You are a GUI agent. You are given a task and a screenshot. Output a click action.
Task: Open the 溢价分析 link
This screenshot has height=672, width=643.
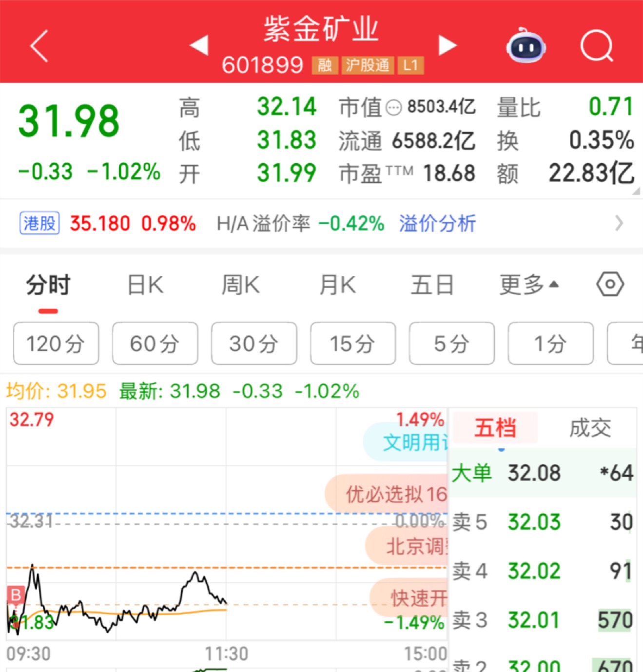point(437,224)
